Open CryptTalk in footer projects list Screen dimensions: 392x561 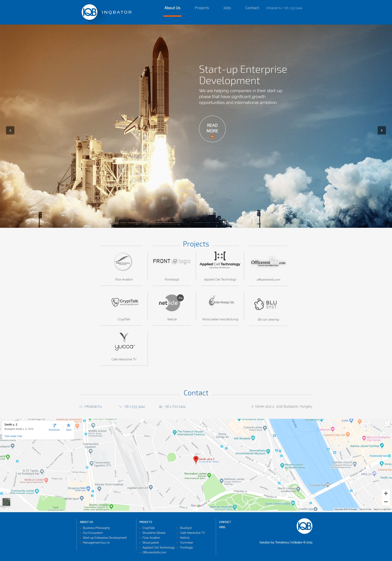tap(148, 528)
